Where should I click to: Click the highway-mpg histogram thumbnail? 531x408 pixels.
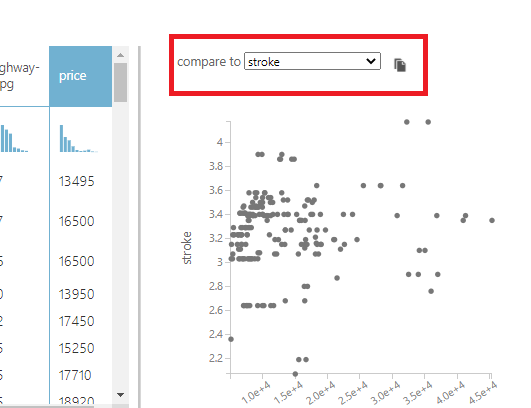(x=14, y=138)
